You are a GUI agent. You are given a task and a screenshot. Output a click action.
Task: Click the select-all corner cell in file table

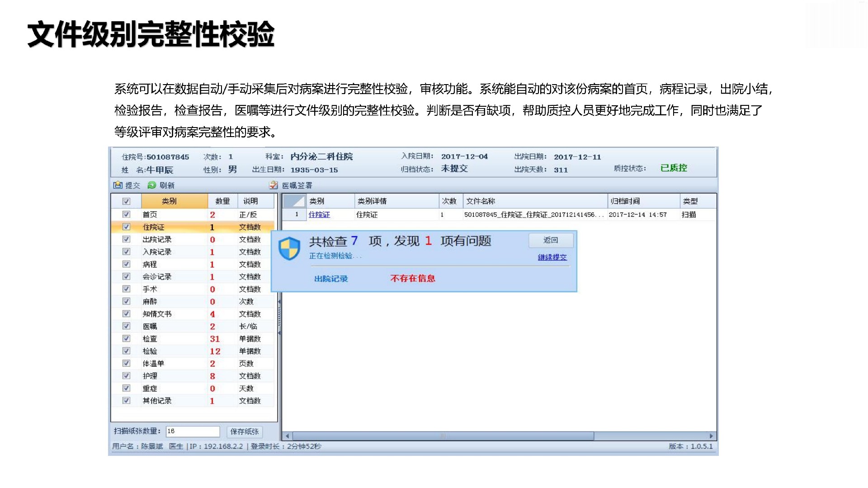[294, 201]
